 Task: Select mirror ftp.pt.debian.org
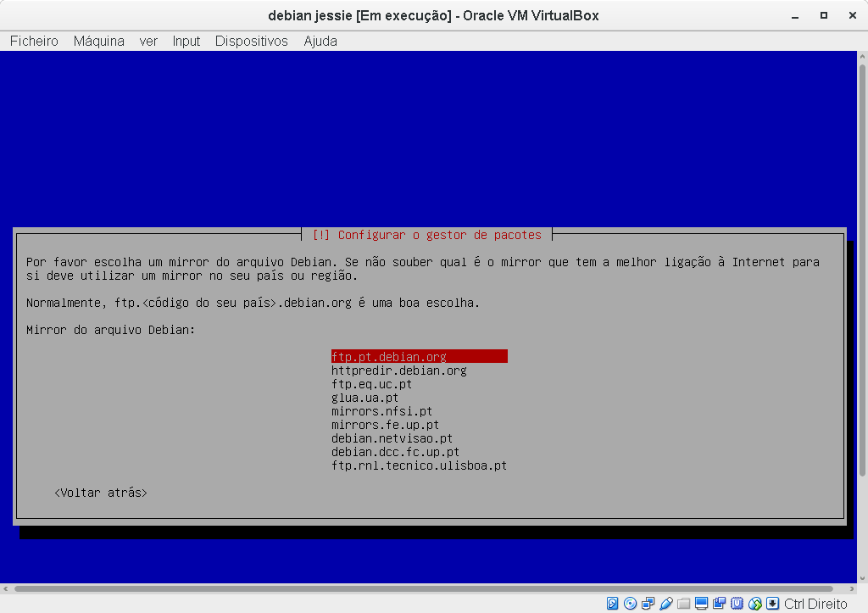coord(419,357)
